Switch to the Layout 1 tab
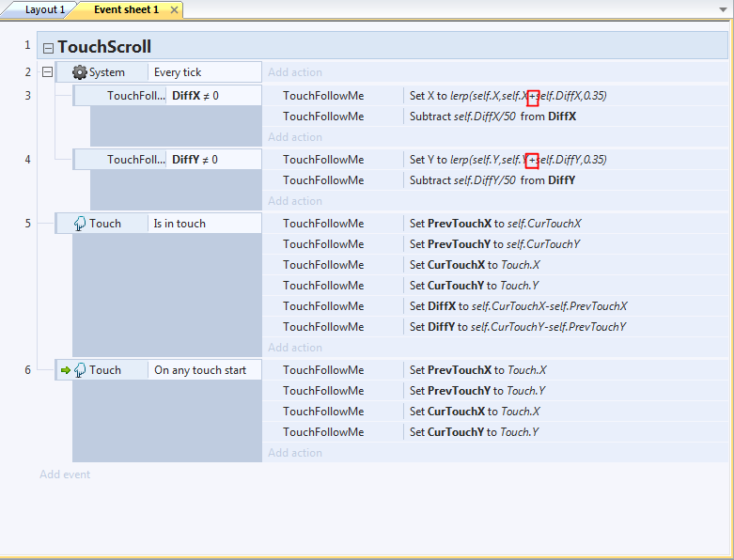The height and width of the screenshot is (560, 734). point(44,9)
